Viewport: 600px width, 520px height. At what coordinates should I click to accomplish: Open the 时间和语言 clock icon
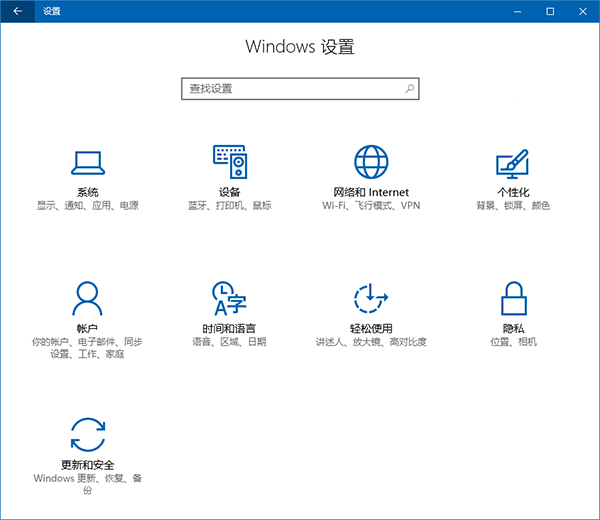[x=229, y=298]
